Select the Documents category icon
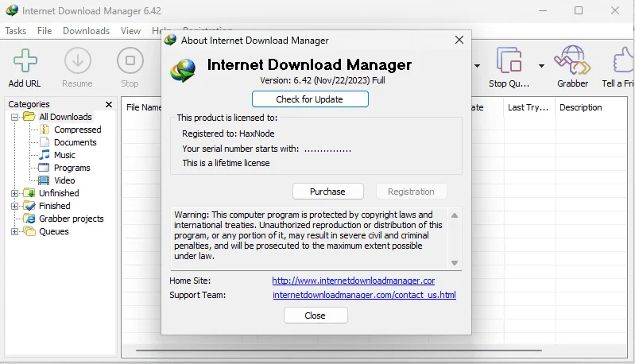The image size is (635, 364). coord(45,142)
